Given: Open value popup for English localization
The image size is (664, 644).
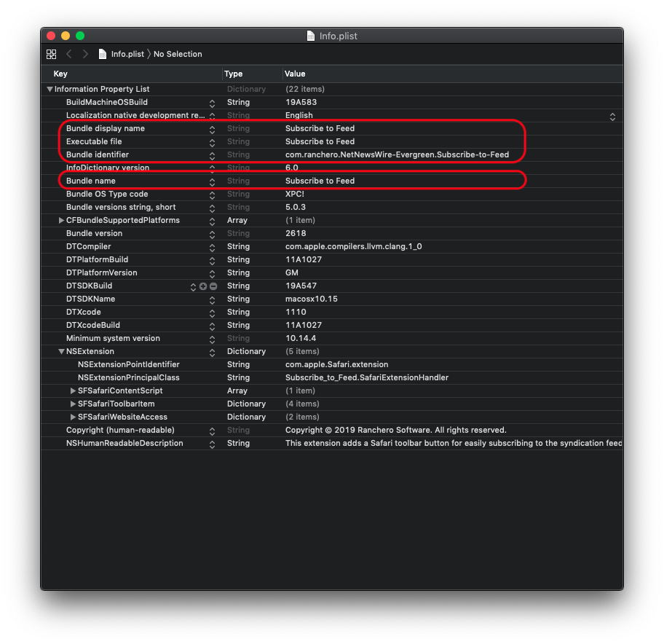Looking at the screenshot, I should click(612, 117).
